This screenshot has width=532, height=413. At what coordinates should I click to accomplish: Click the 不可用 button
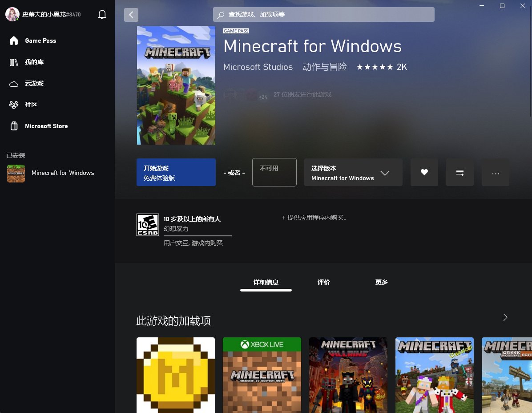point(274,172)
